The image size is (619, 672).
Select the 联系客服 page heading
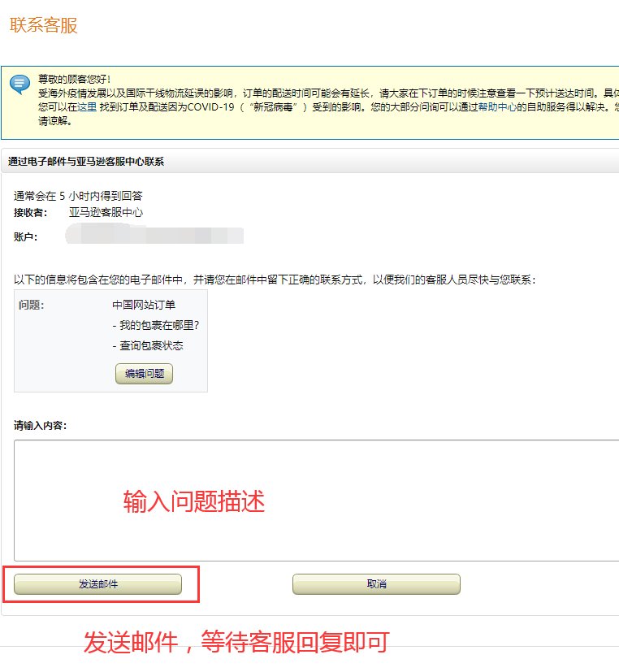click(43, 25)
